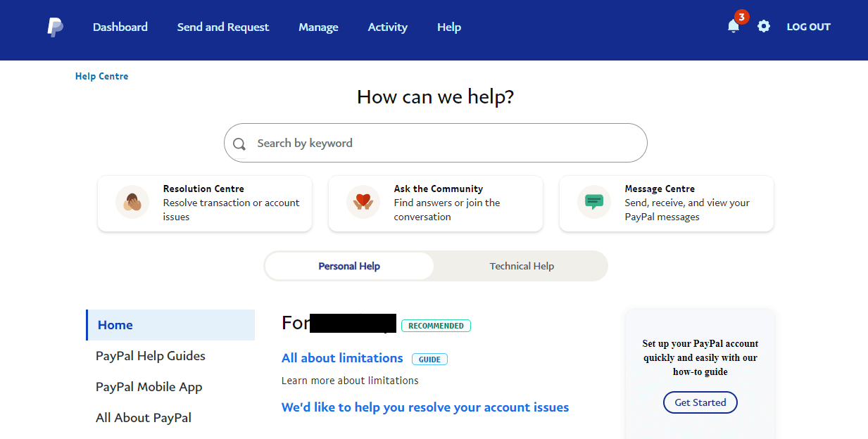Click the RECOMMENDED badge

point(436,326)
